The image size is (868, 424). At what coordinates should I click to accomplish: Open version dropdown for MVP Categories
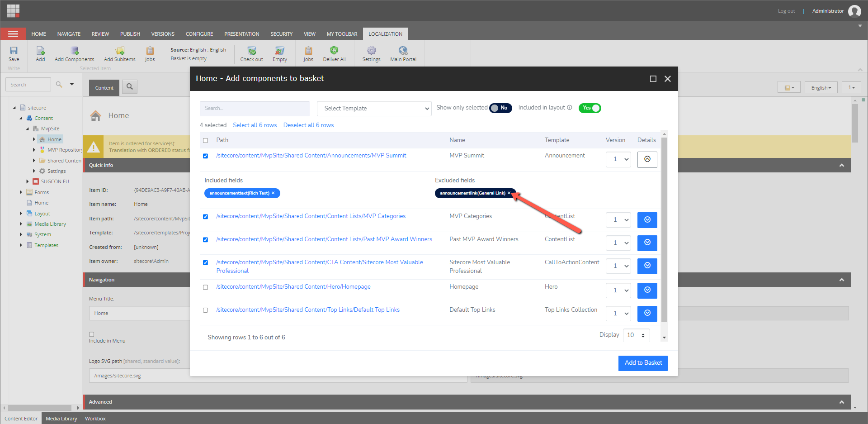618,220
